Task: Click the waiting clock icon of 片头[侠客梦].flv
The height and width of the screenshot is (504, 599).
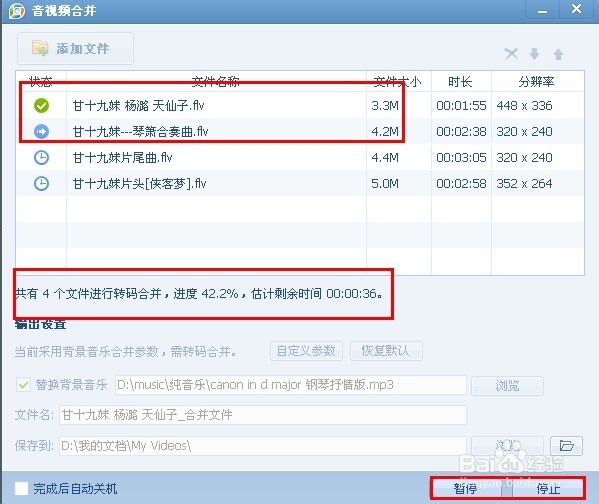Action: tap(41, 184)
